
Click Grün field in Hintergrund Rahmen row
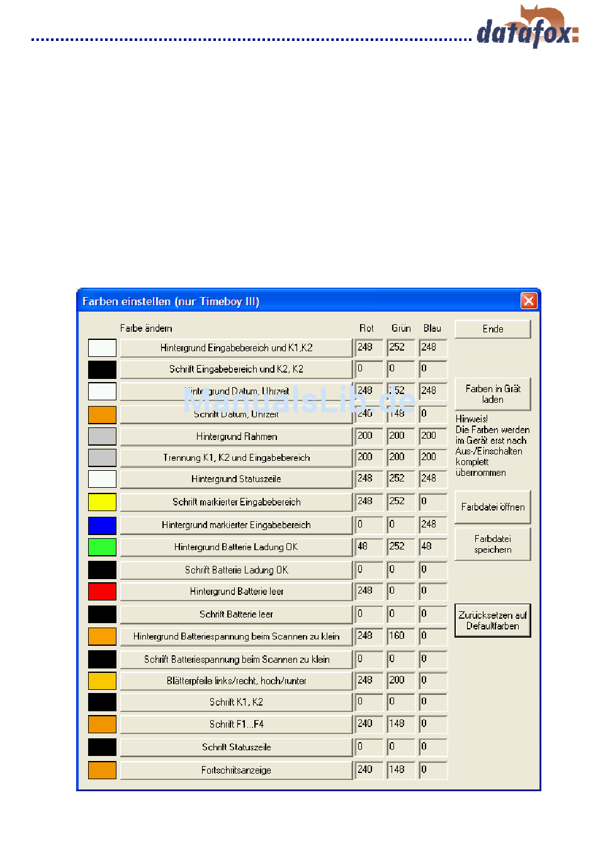coord(401,436)
